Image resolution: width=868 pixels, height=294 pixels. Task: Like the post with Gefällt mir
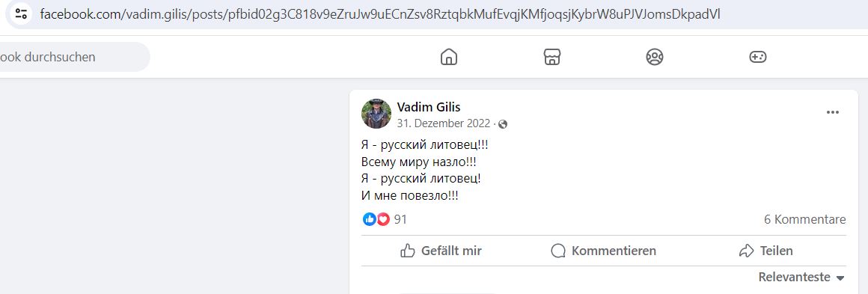click(441, 251)
